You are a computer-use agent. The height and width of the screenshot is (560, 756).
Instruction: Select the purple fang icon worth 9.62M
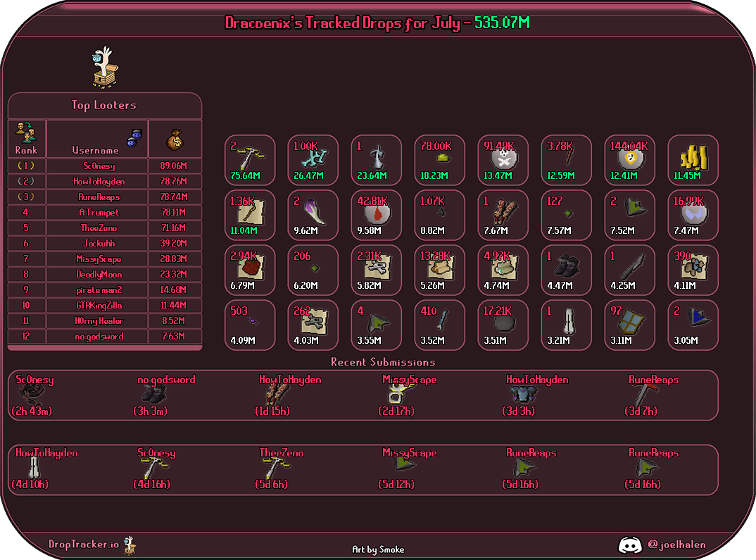[x=314, y=212]
